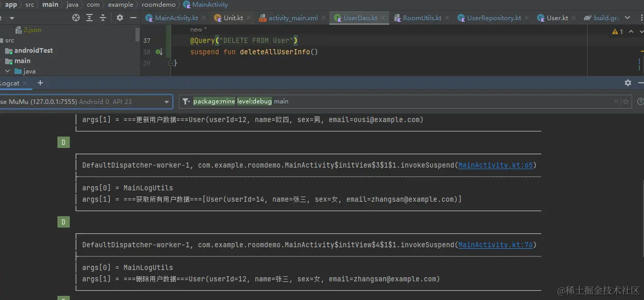Image resolution: width=644 pixels, height=300 pixels.
Task: Click the MainActivity breadcrumb
Action: [206, 5]
